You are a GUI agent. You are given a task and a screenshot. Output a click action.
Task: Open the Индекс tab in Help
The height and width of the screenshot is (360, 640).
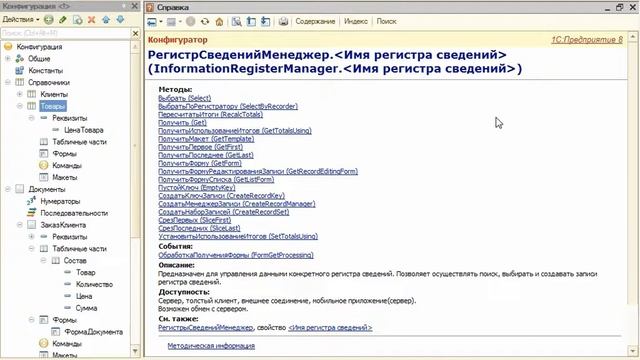(x=356, y=22)
